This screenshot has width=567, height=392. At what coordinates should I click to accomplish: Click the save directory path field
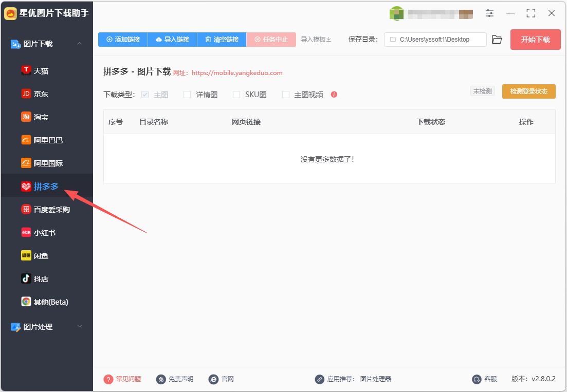coord(435,40)
